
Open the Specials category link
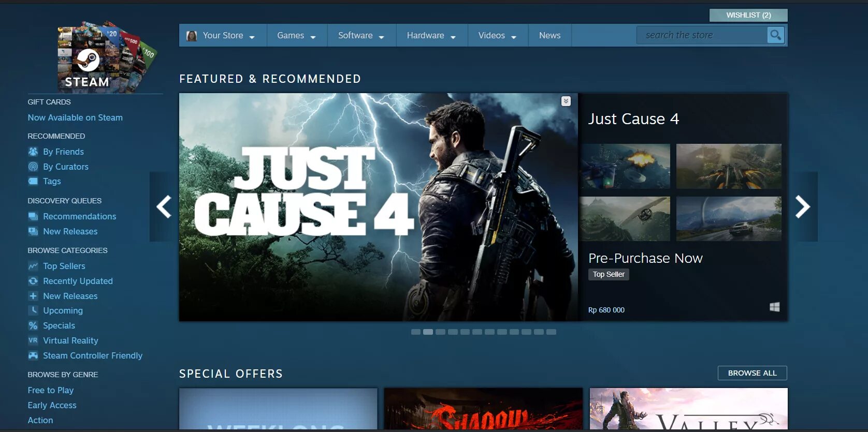pos(59,325)
